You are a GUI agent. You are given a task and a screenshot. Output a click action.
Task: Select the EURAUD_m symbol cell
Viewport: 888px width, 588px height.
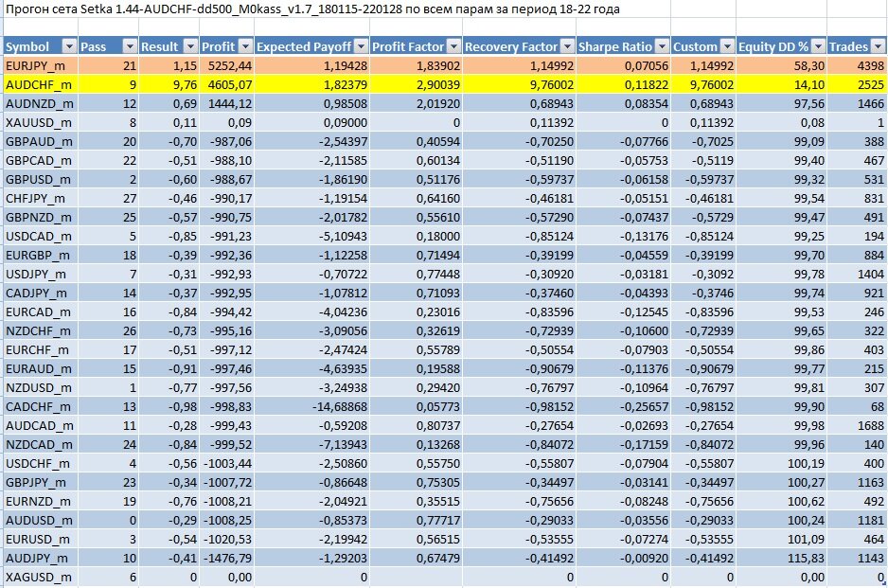click(41, 368)
